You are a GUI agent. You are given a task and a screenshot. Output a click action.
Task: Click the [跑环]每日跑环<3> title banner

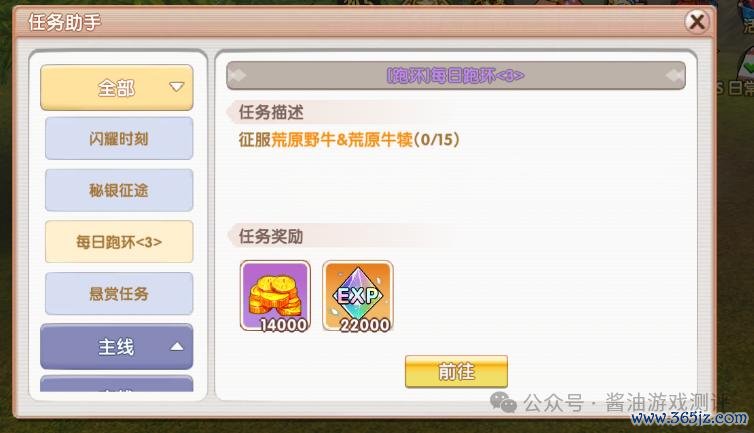(x=456, y=76)
